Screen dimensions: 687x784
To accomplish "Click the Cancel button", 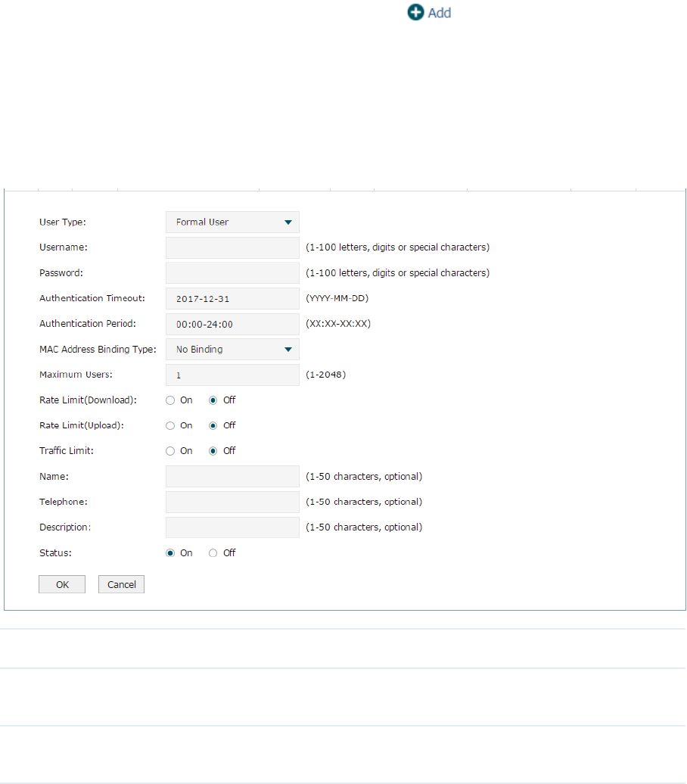I will (122, 584).
